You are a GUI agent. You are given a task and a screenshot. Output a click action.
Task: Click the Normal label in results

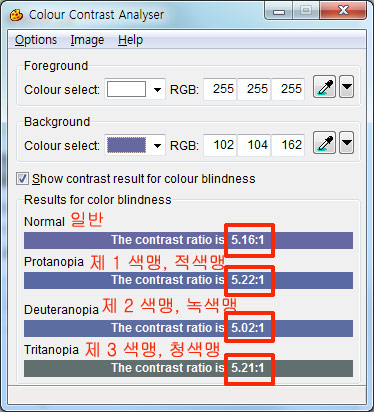(x=44, y=222)
